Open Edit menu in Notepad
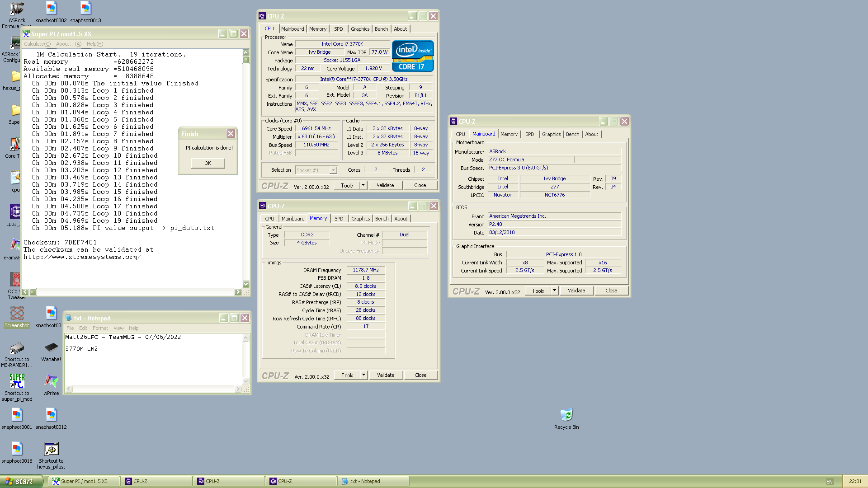This screenshot has height=488, width=868. (83, 328)
